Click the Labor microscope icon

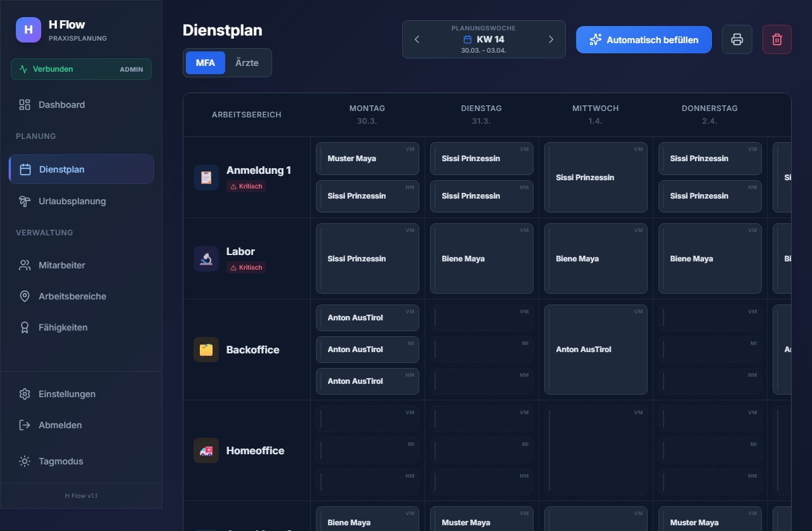(x=206, y=259)
